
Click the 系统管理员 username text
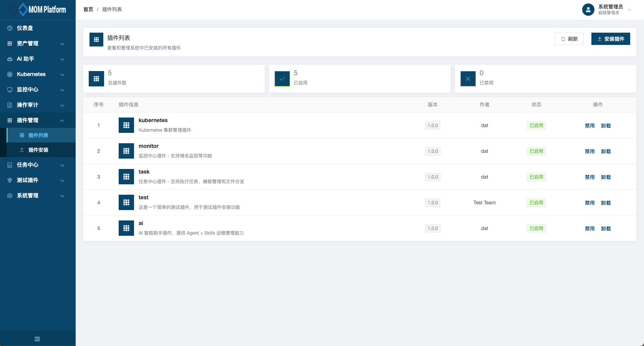[x=611, y=7]
